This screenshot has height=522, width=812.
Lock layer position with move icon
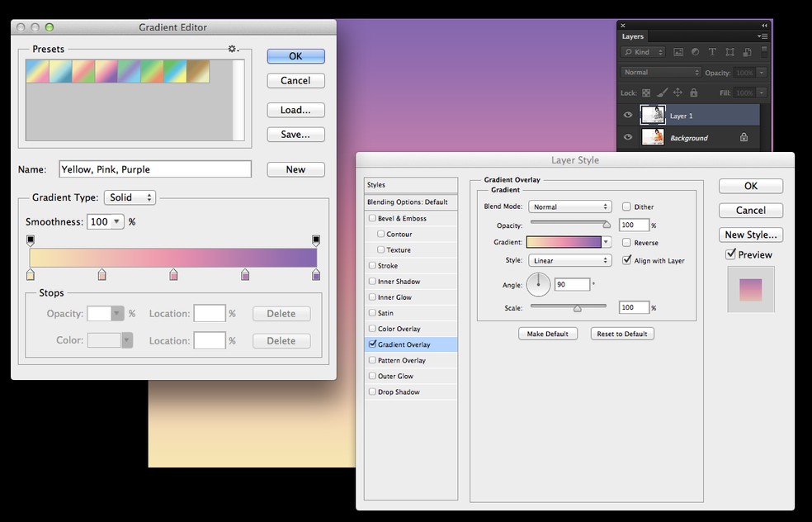click(x=677, y=93)
